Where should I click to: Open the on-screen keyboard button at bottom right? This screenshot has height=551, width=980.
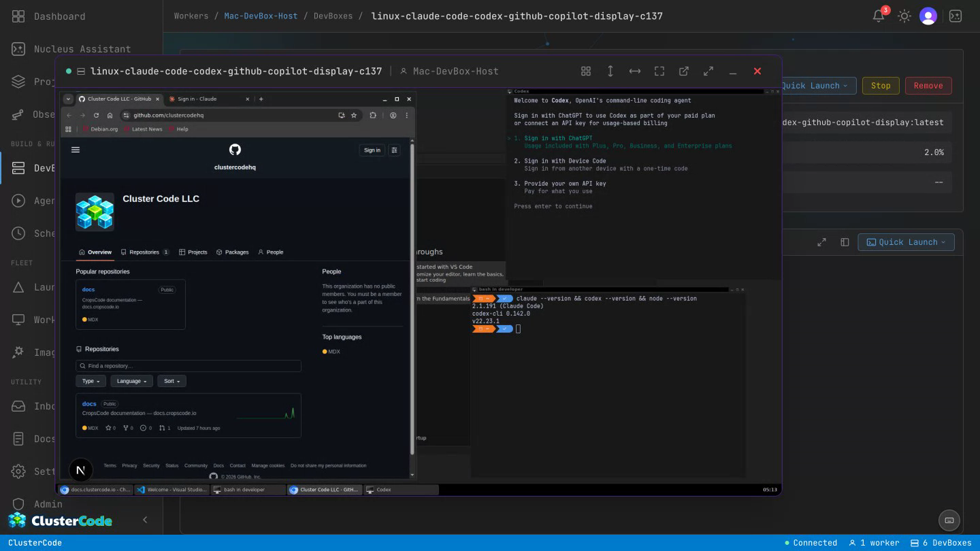coord(949,520)
